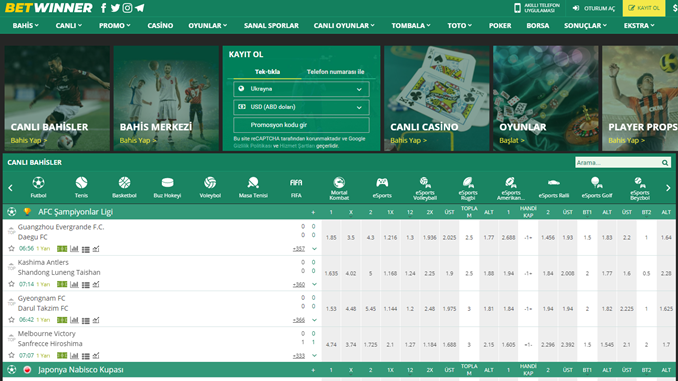This screenshot has height=381, width=678.
Task: Open the pitch view icon for Kashima Antlers match
Action: pyautogui.click(x=62, y=284)
